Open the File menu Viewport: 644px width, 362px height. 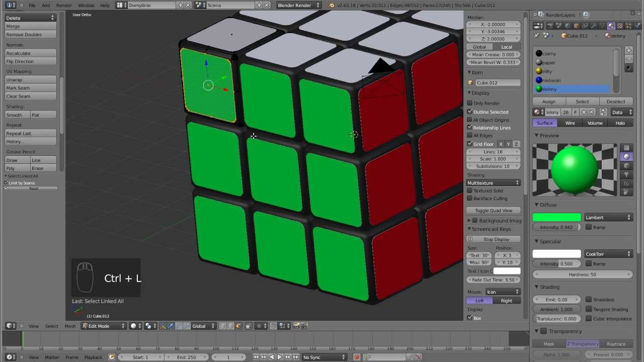[32, 5]
